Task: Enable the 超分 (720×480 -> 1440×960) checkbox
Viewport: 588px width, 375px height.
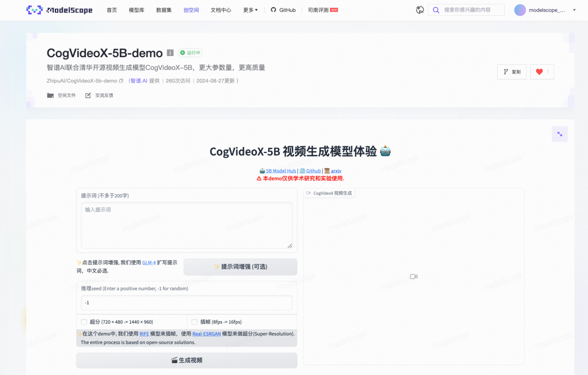Action: pyautogui.click(x=84, y=322)
